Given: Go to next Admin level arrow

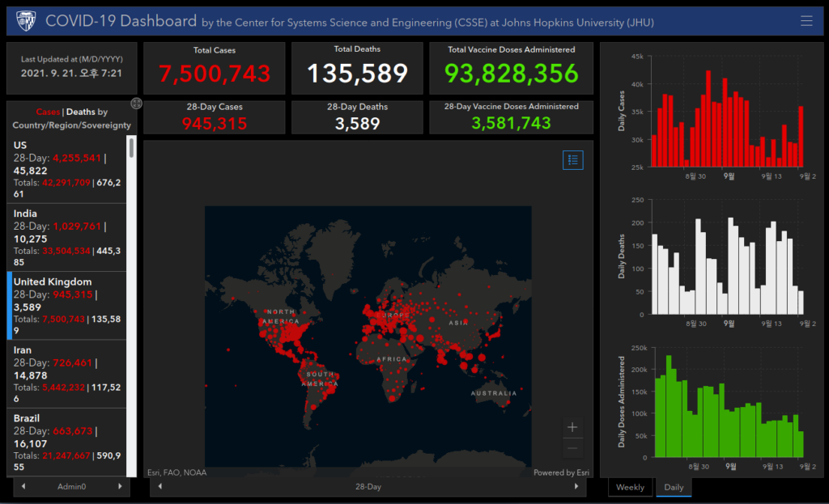Looking at the screenshot, I should point(120,486).
